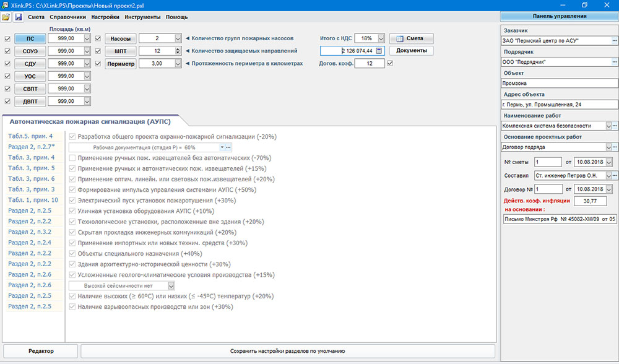Viewport: 619px width, 364px height.
Task: Click ellipsis button next to Заказчик field
Action: (x=614, y=41)
